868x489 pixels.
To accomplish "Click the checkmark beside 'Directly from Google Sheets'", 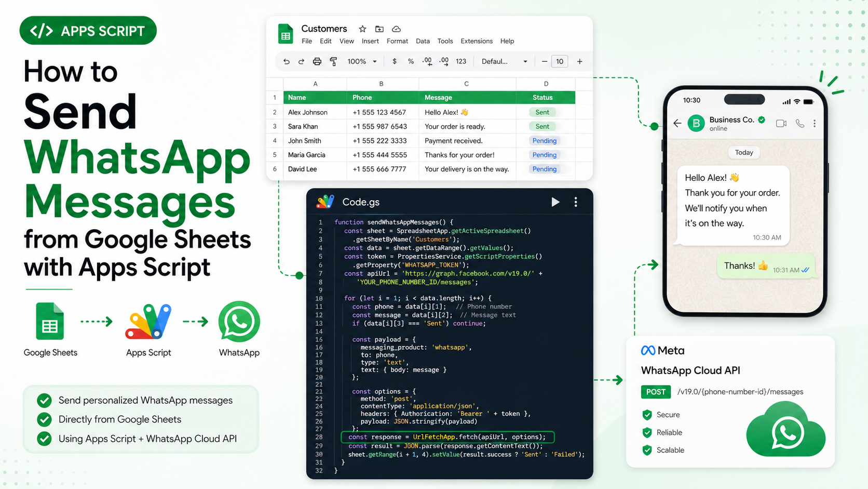I will 45,419.
